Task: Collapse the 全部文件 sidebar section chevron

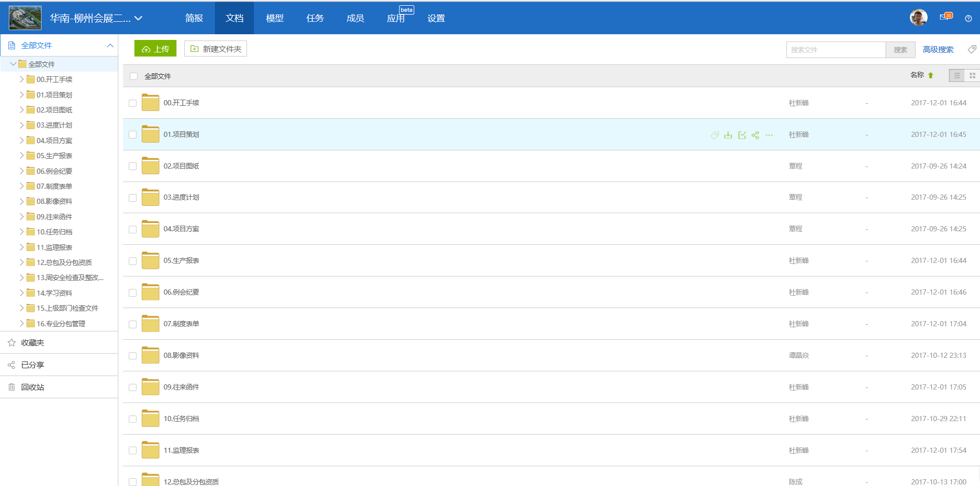Action: (110, 46)
